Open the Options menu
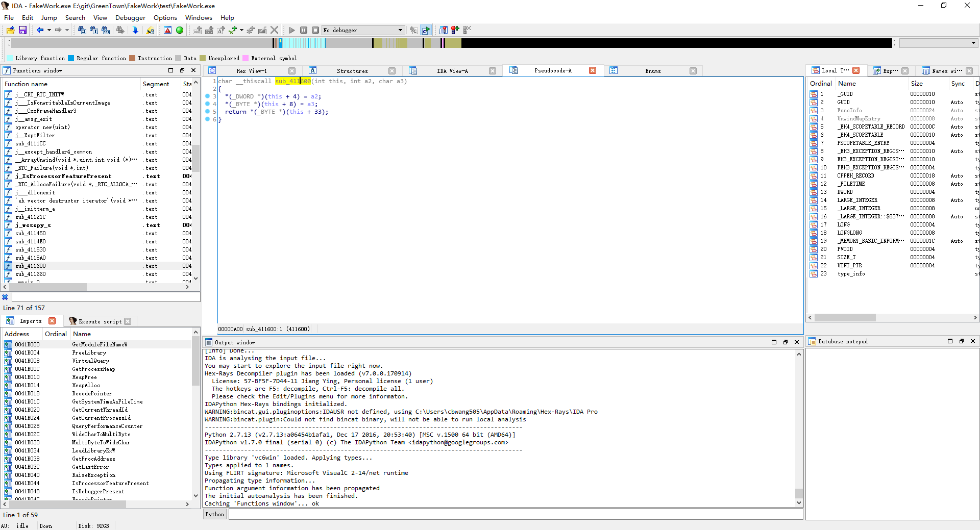 pyautogui.click(x=165, y=17)
